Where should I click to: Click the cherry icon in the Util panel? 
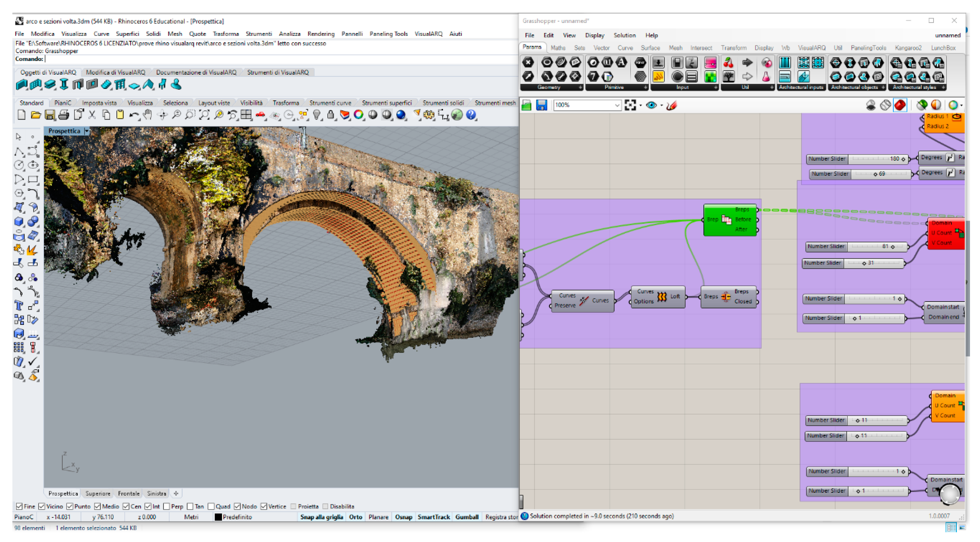point(728,63)
